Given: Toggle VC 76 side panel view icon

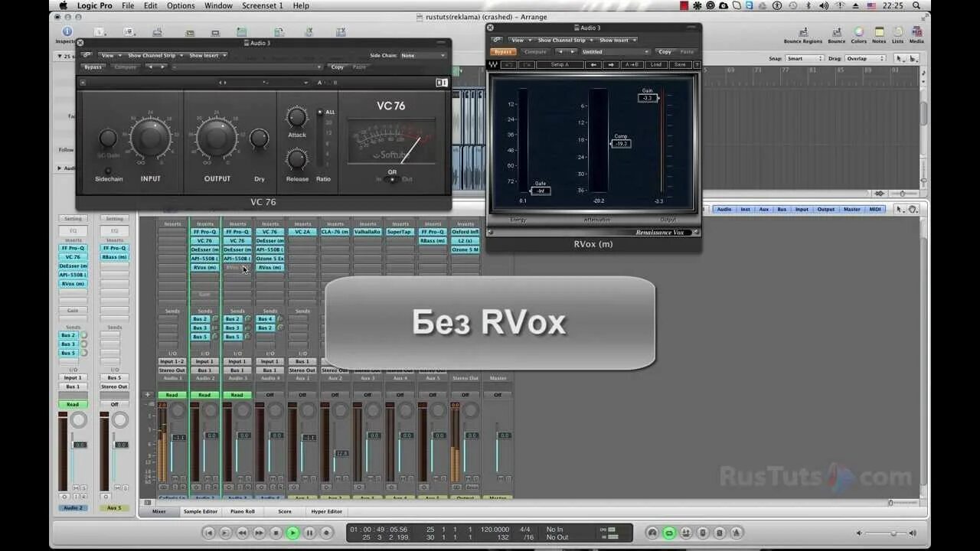Looking at the screenshot, I should 442,82.
